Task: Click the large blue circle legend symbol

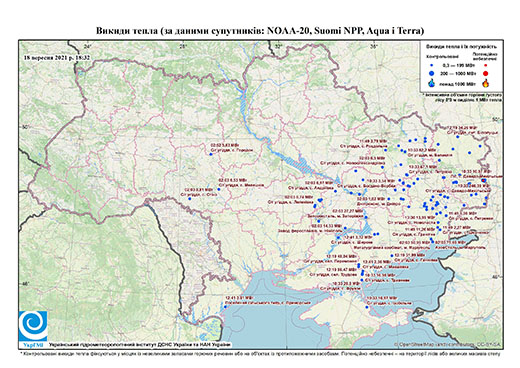Action: [432, 73]
